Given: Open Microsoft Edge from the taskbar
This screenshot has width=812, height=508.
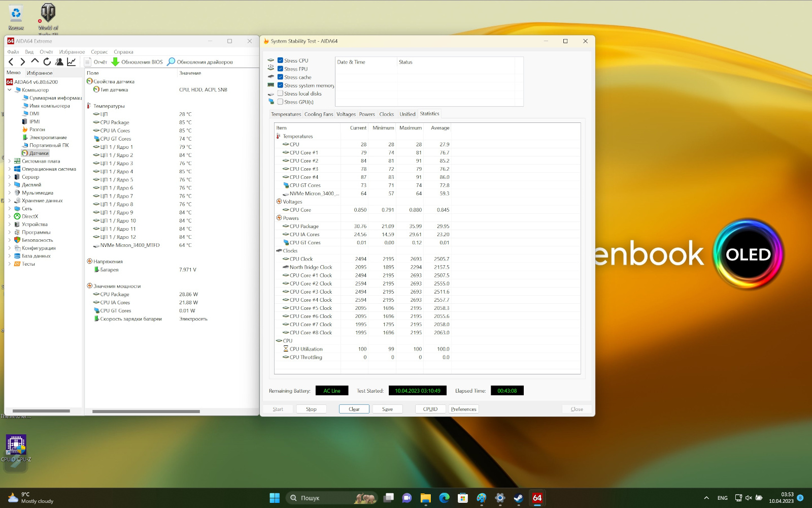Looking at the screenshot, I should [444, 498].
